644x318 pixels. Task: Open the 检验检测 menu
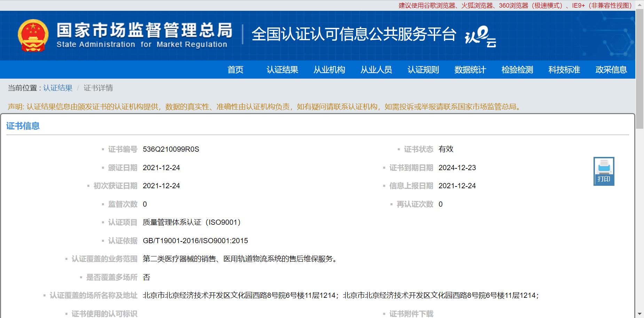[x=517, y=70]
